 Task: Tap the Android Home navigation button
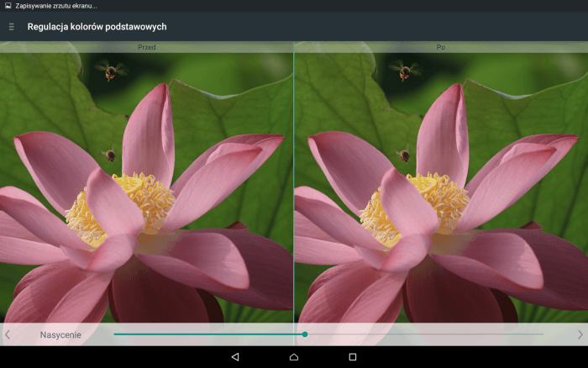click(x=294, y=357)
